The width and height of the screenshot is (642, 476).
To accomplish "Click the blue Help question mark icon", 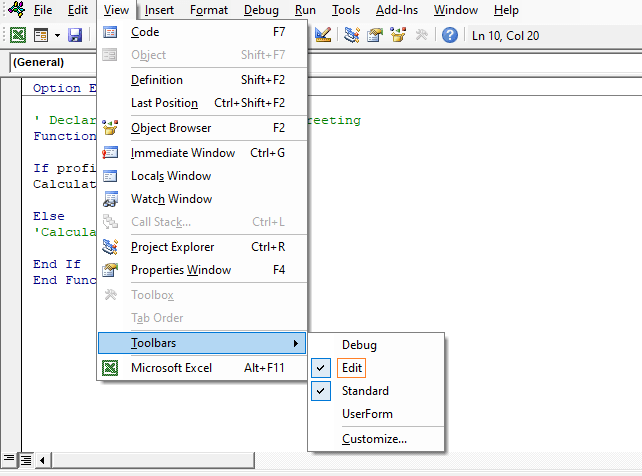I will [x=450, y=35].
